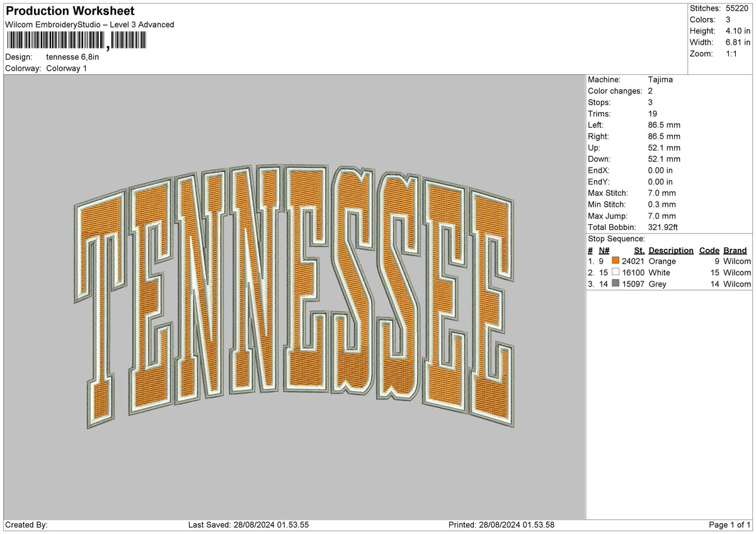Click the stitch count '16100' for White
Screen dimensions: 756x534
633,272
